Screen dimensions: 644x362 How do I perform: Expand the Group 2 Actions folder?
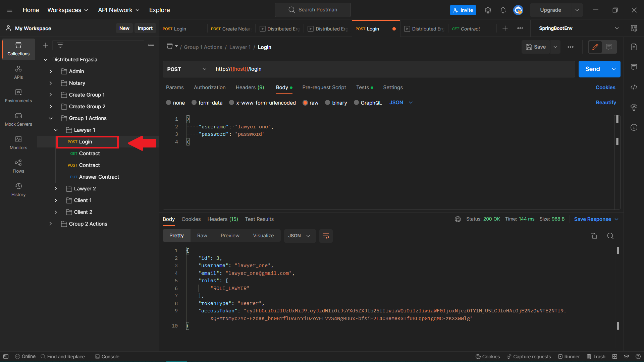(50, 224)
